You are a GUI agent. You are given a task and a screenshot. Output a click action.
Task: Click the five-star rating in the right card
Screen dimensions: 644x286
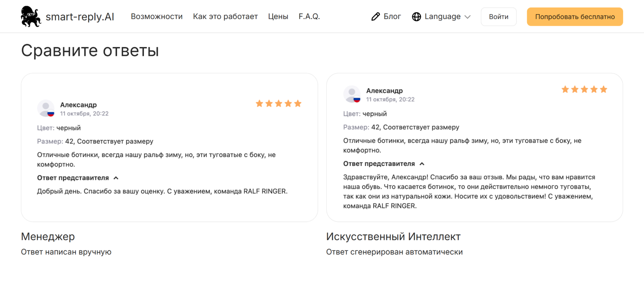(x=584, y=89)
